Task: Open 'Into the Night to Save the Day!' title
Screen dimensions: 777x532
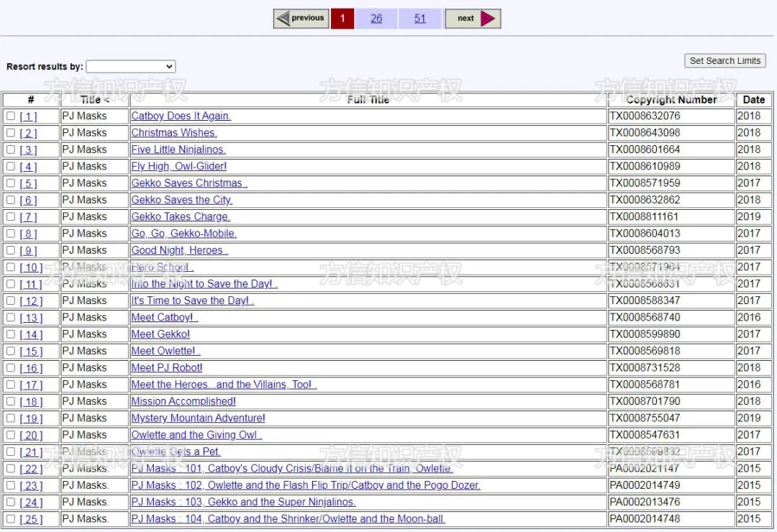Action: pyautogui.click(x=204, y=284)
